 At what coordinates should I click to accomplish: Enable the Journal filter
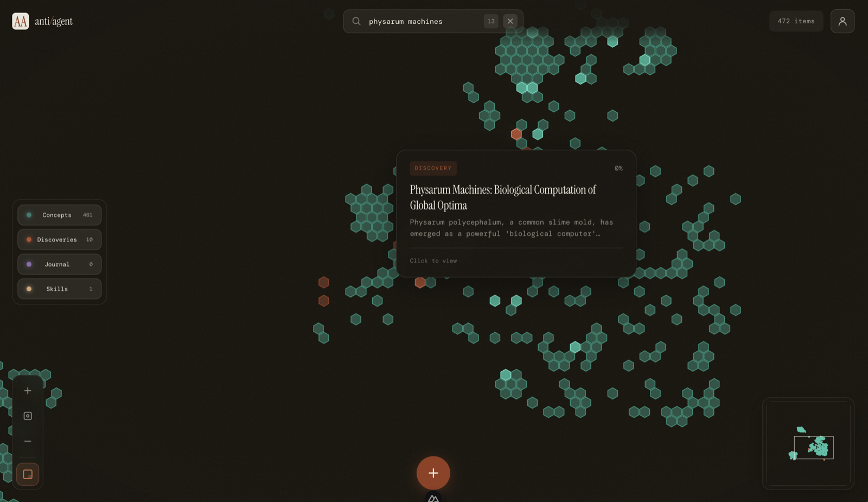[x=59, y=264]
